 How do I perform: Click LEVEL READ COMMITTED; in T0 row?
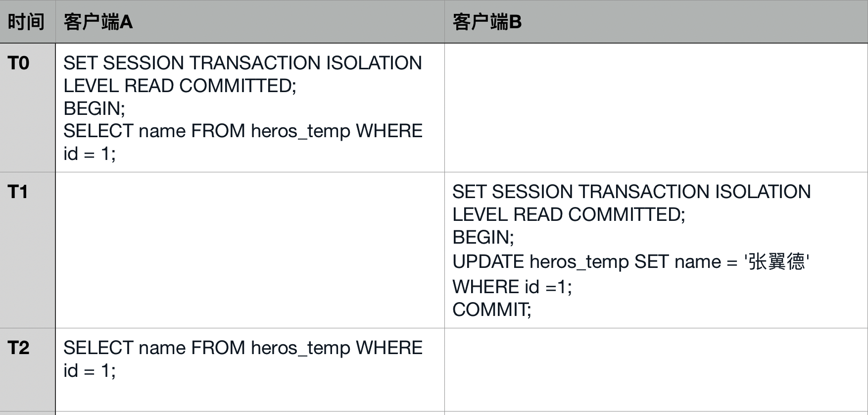(180, 86)
